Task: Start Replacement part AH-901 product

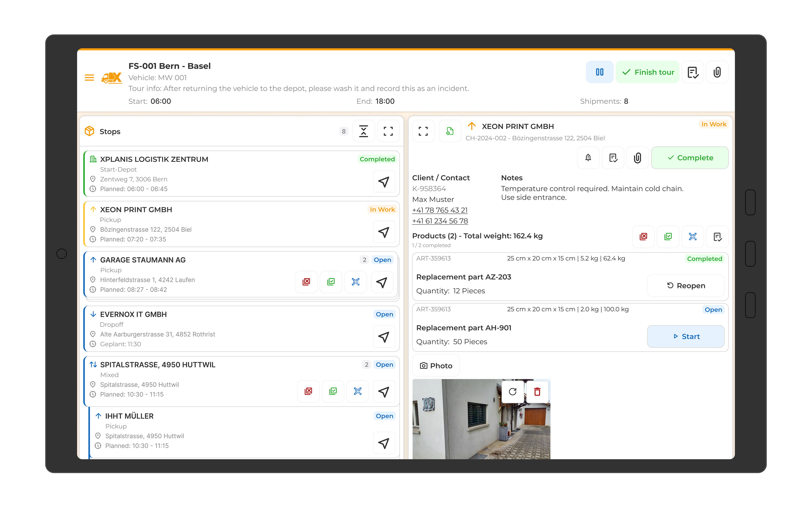Action: [x=685, y=336]
